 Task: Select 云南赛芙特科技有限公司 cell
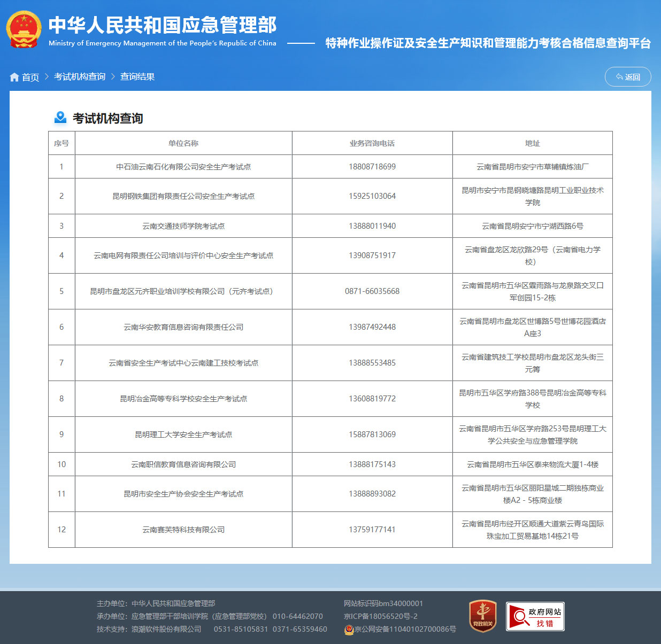point(183,530)
